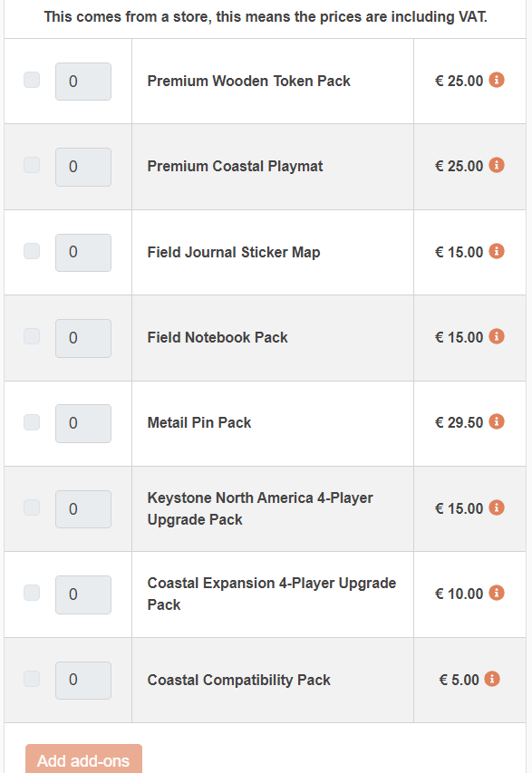Select the Metail Pin Pack checkbox
The height and width of the screenshot is (773, 532).
click(32, 422)
